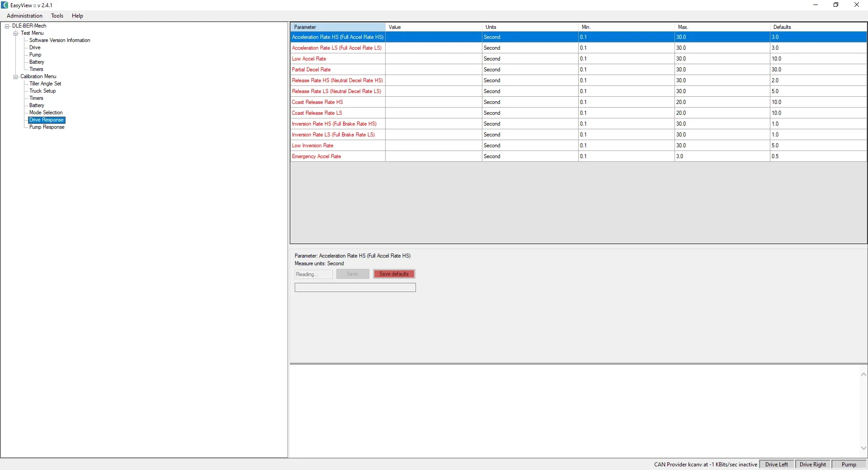Select Drive Response tree item

tap(47, 120)
